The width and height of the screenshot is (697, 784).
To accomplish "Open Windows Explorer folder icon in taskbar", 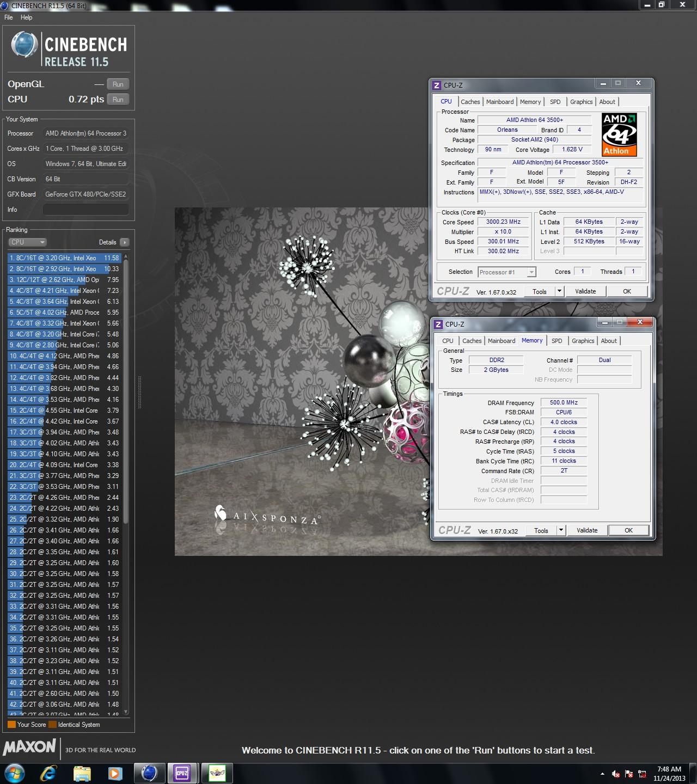I will coord(82,773).
